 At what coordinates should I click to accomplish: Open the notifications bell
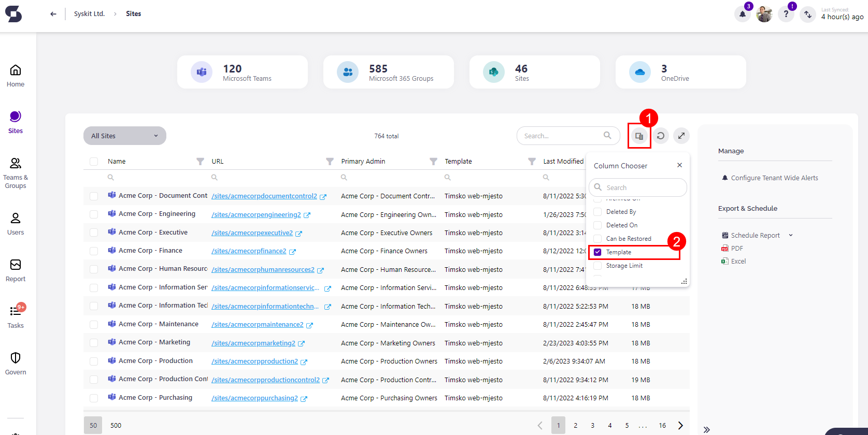[x=743, y=14]
